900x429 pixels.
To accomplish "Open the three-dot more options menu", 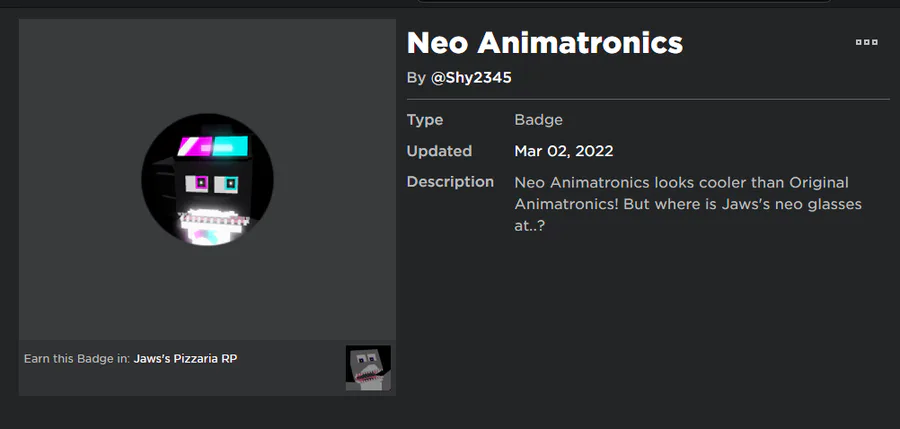I will [866, 42].
